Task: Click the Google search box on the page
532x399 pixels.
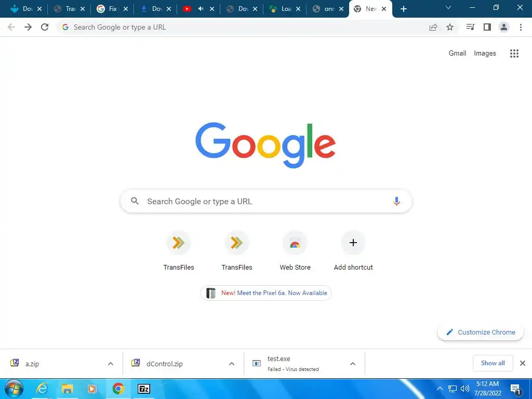Action: pyautogui.click(x=266, y=201)
